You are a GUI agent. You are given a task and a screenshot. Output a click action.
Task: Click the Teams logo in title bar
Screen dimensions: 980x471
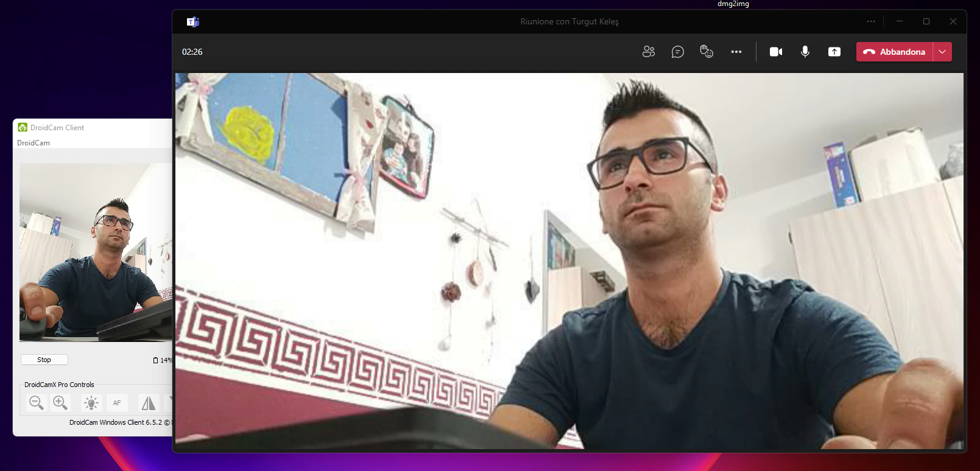pyautogui.click(x=193, y=22)
